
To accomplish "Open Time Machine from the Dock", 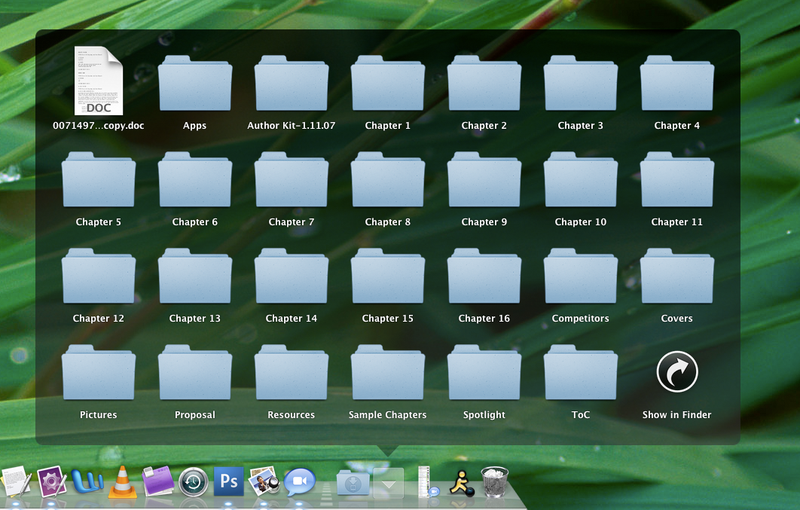I will pyautogui.click(x=193, y=482).
